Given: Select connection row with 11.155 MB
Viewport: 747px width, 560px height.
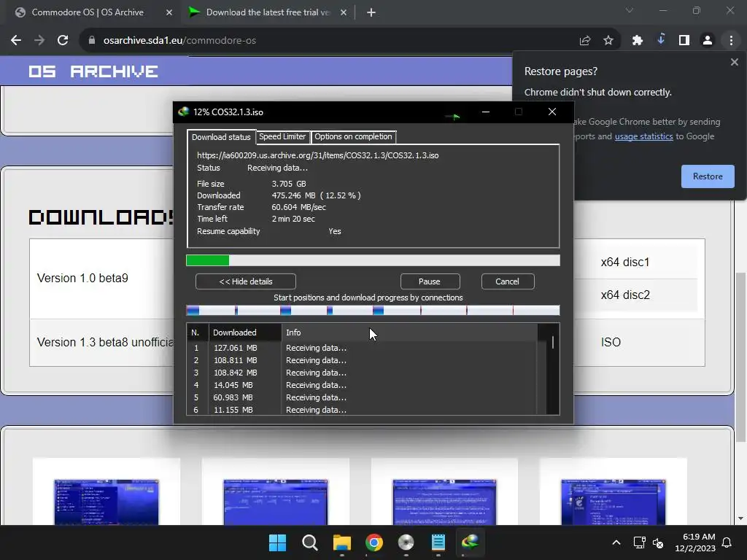Looking at the screenshot, I should point(362,410).
